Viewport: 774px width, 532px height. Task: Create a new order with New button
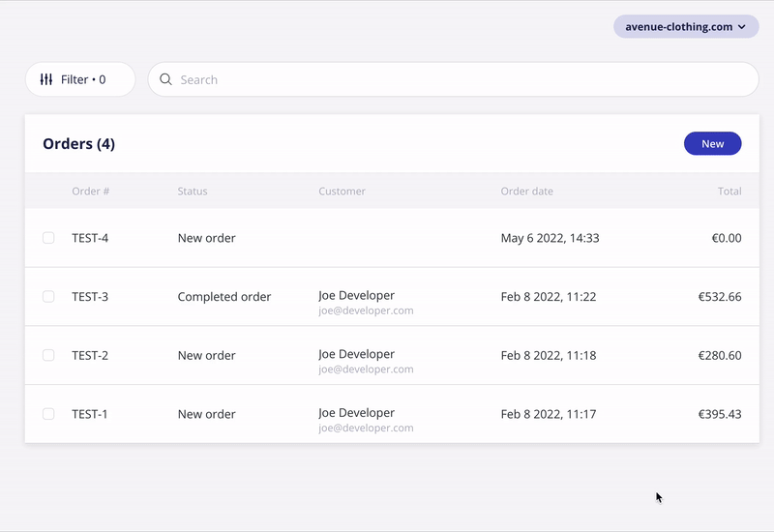pos(712,143)
